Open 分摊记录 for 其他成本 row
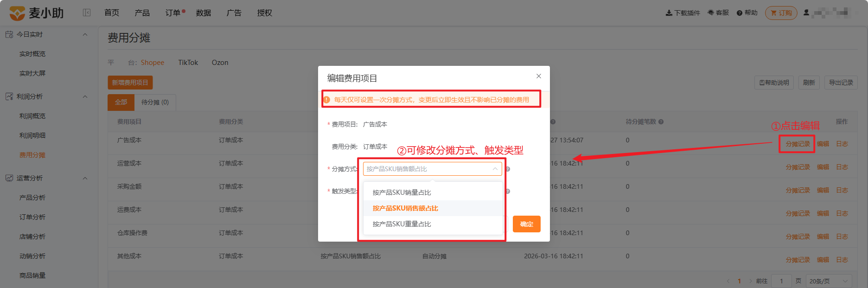 (798, 260)
